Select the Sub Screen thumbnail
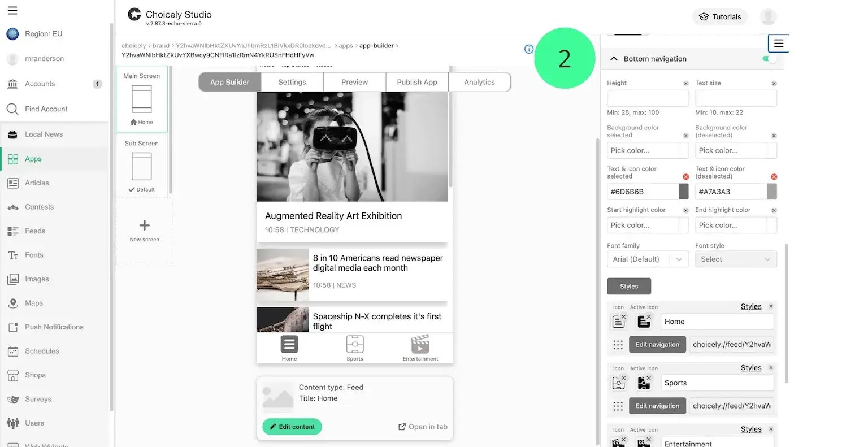This screenshot has width=868, height=447. 142,166
